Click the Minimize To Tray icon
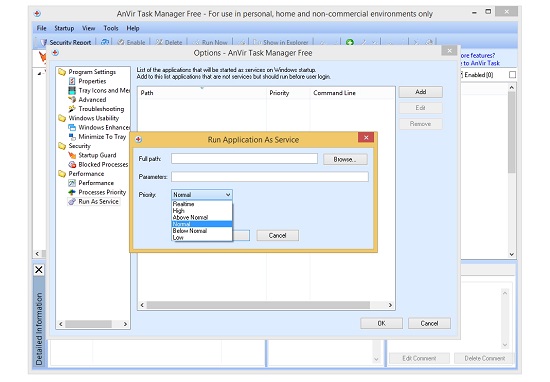550x382 pixels. coord(72,136)
